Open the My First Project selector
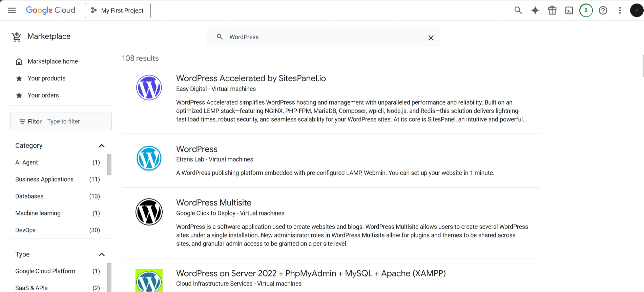This screenshot has width=644, height=292. coord(118,11)
